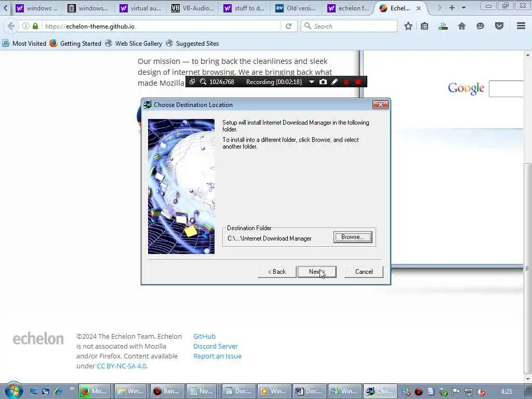Go back with the Firefox back arrow
Image resolution: width=532 pixels, height=399 pixels.
coord(11,26)
